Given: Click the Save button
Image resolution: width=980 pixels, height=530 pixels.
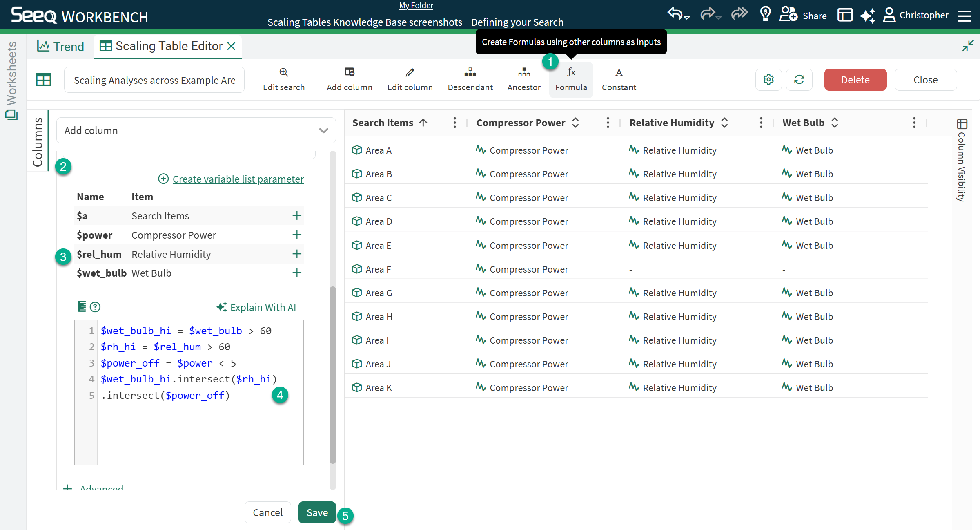Looking at the screenshot, I should point(317,512).
